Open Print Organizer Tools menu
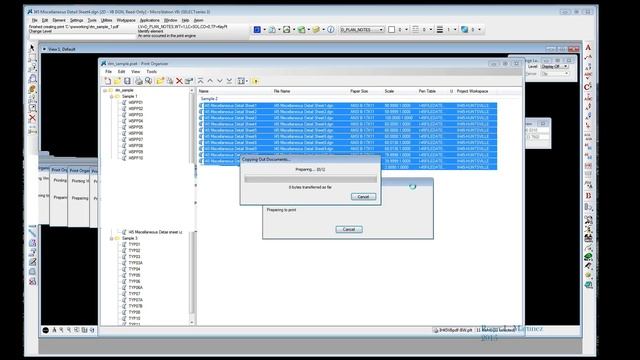640x360 pixels. pyautogui.click(x=151, y=71)
